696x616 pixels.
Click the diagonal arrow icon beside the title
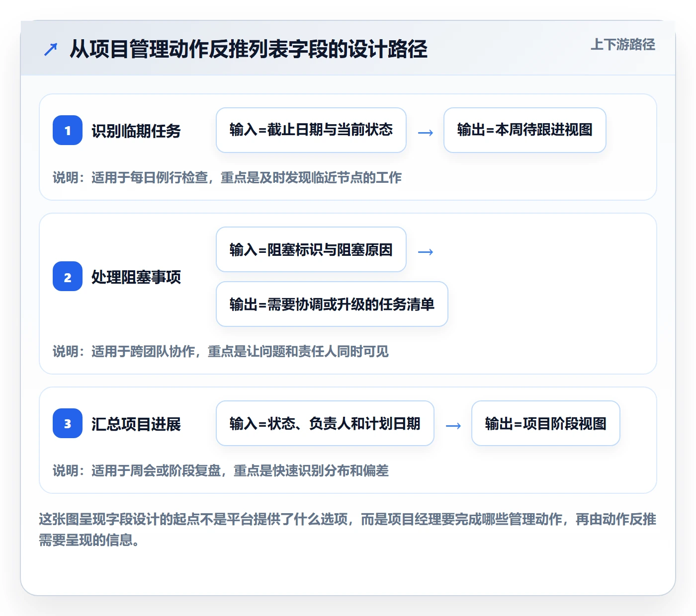[51, 49]
